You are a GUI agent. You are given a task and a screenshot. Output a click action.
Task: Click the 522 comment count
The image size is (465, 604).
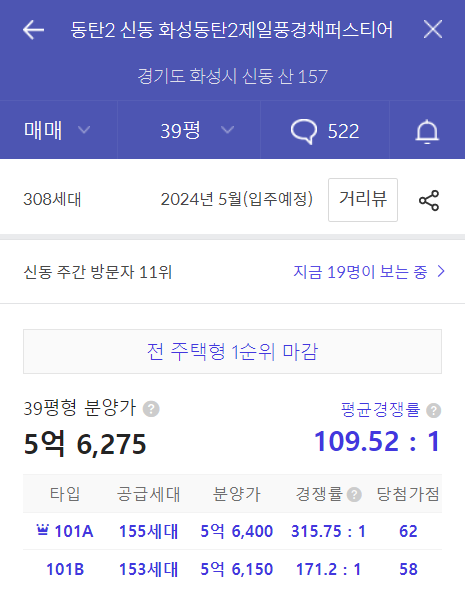[x=343, y=131]
